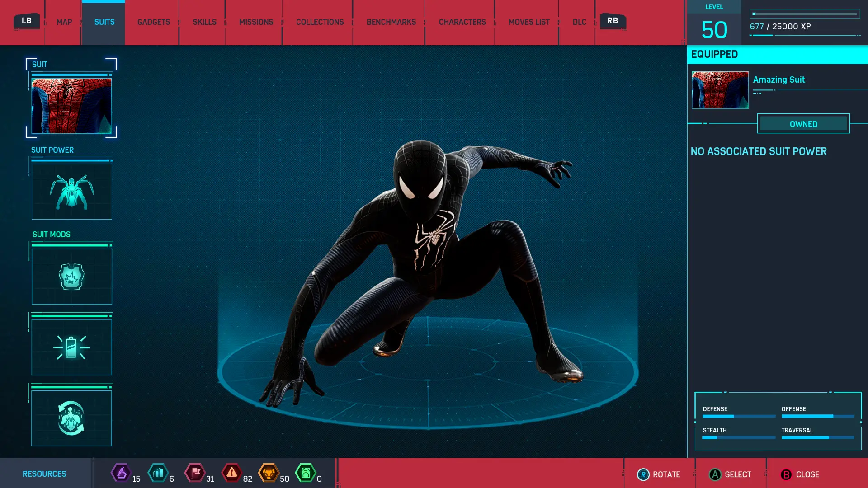Click the Level 50 indicator

coord(714,23)
